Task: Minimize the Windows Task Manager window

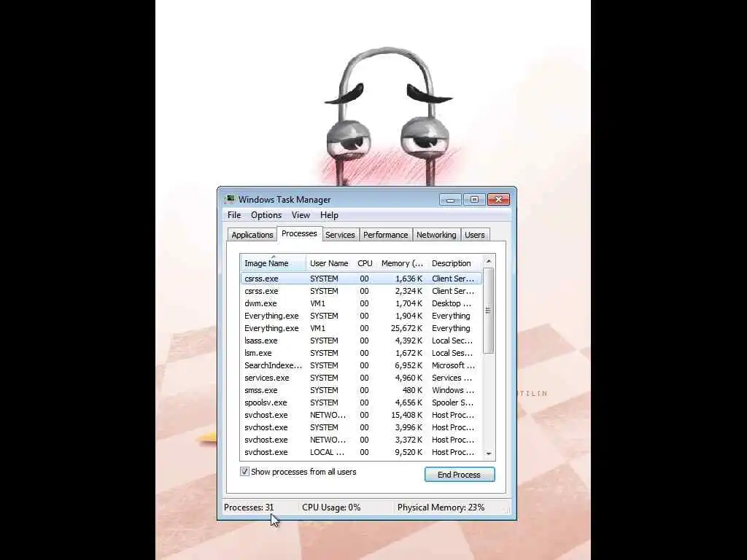Action: (450, 200)
